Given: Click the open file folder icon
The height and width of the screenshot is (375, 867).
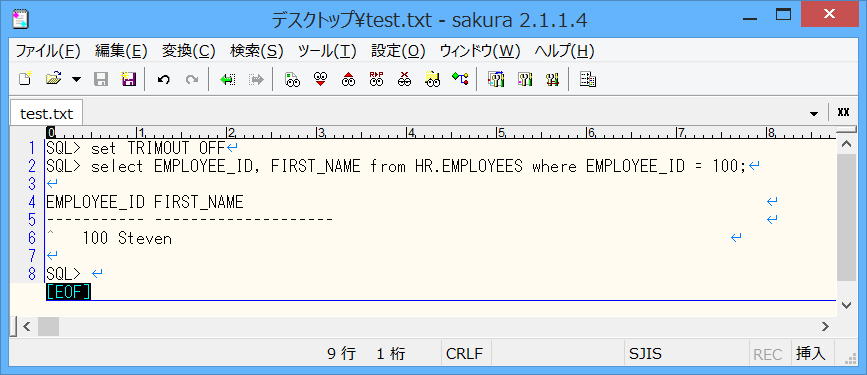Looking at the screenshot, I should (x=54, y=79).
